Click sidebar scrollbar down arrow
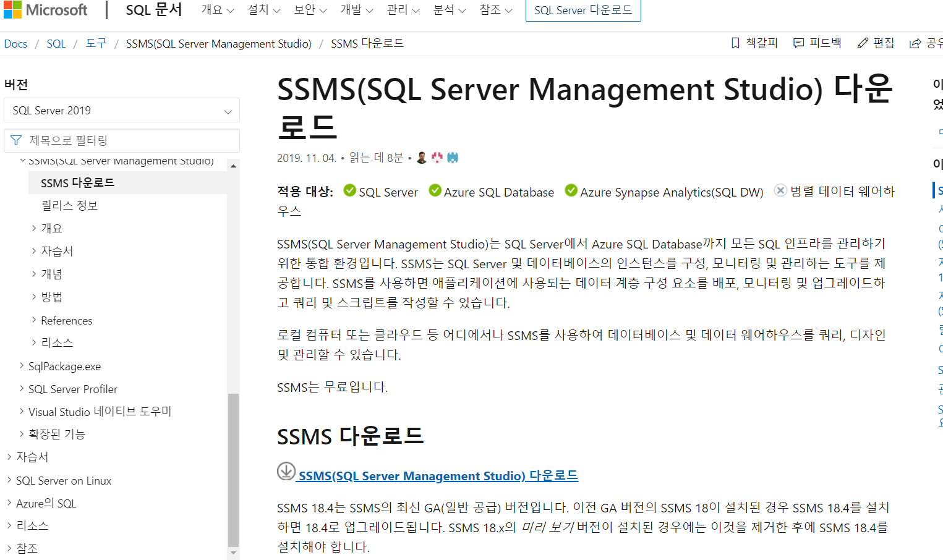Screen dimensions: 943x560 pos(233,553)
